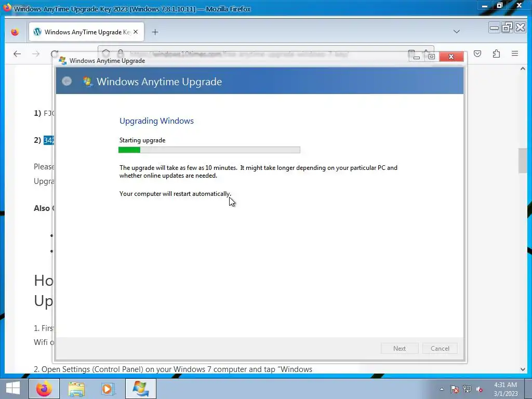Click the Upgrading Windows progress bar
The width and height of the screenshot is (532, 399).
point(209,150)
